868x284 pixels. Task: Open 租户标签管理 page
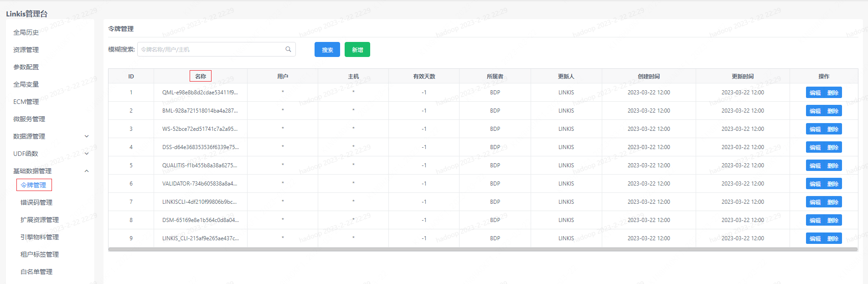click(40, 254)
